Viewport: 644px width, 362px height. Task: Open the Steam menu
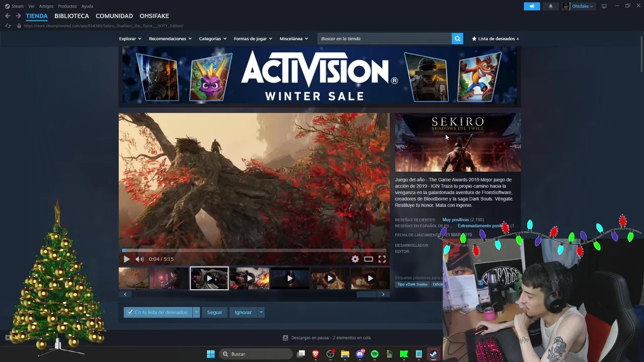(x=15, y=6)
